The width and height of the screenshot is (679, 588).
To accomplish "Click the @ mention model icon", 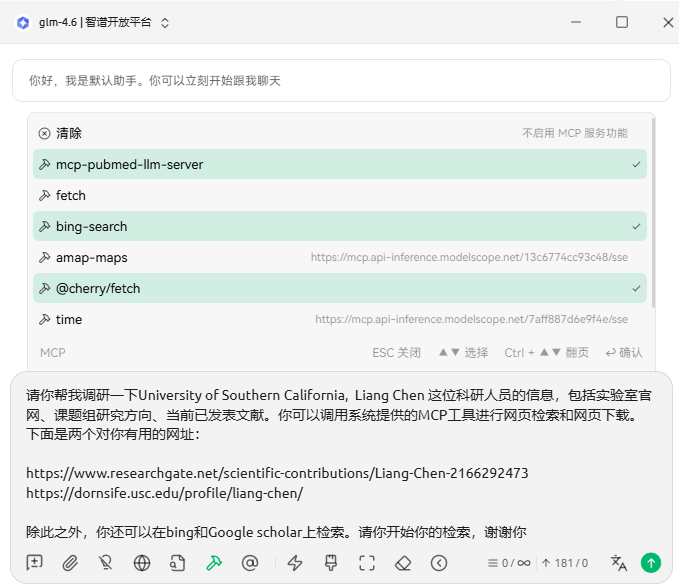I will [250, 563].
